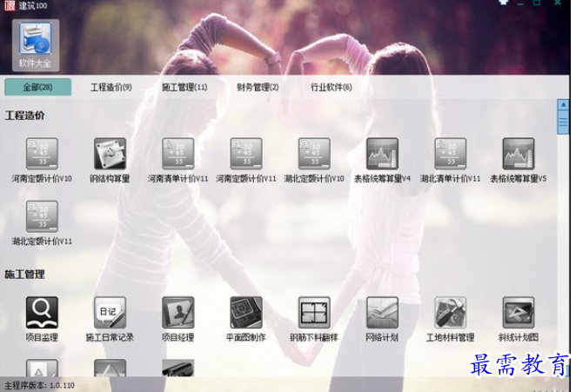Viewport: 576px width, 392px height.
Task: Open the 财务管理(2) tab
Action: pos(258,87)
